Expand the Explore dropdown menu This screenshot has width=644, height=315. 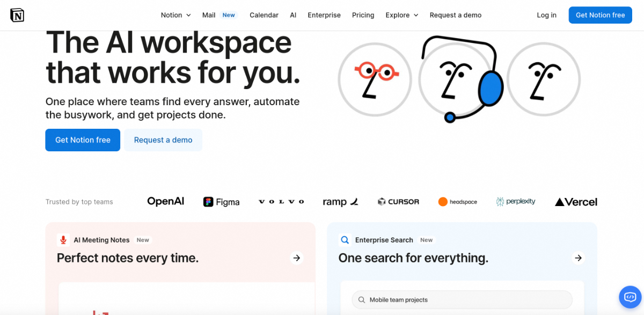401,15
